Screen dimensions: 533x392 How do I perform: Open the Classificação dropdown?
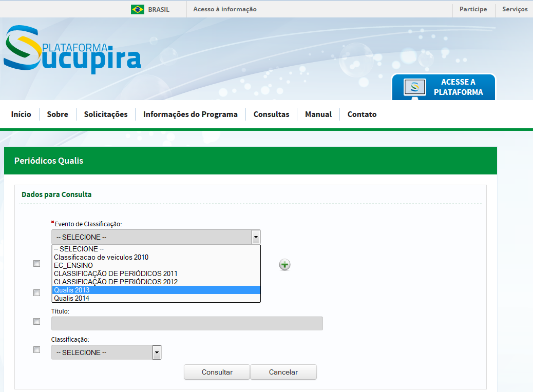click(x=106, y=352)
